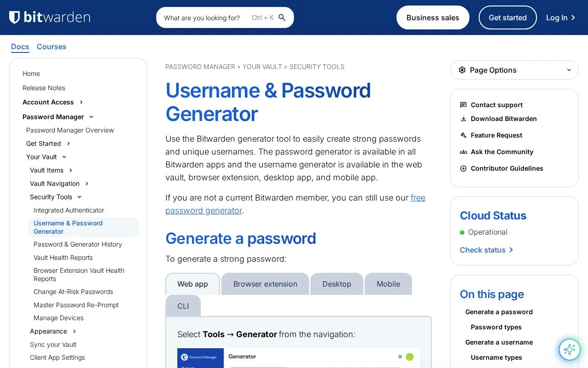Viewport: 588px width, 368px height.
Task: Collapse the Your Vault section
Action: [64, 157]
